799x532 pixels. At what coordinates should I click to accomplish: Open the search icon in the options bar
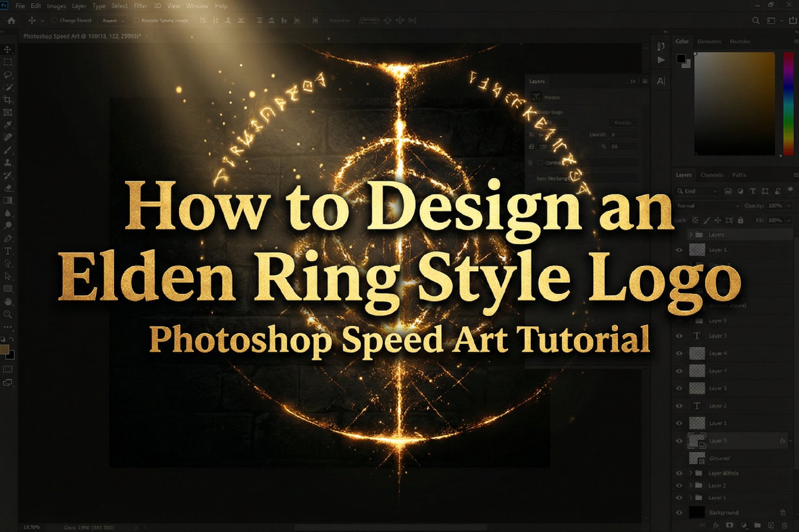(x=756, y=20)
